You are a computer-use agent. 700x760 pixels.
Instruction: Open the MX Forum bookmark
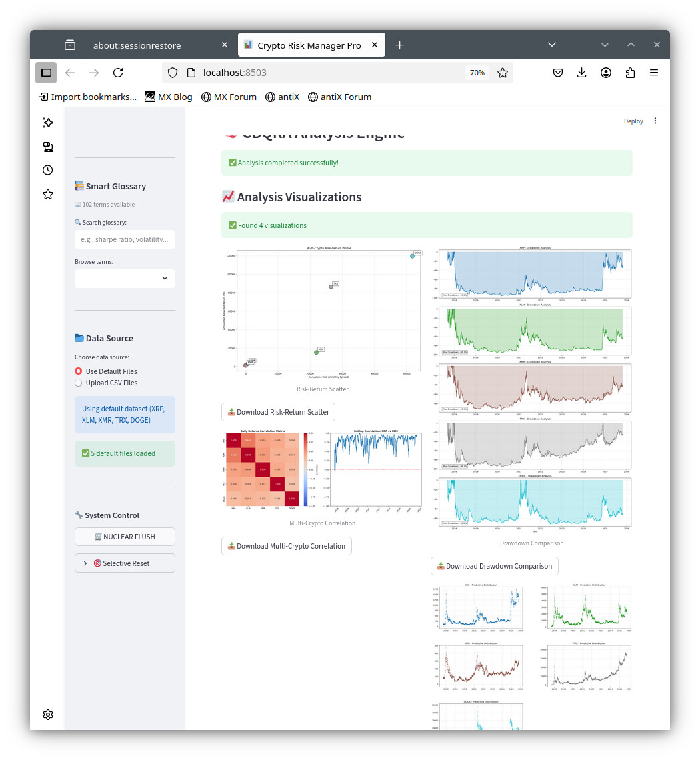coord(229,97)
